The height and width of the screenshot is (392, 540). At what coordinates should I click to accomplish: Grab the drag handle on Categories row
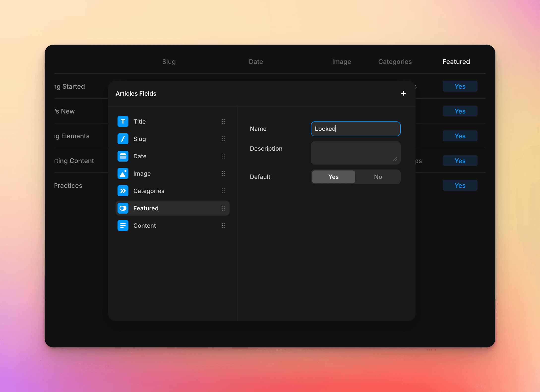click(x=223, y=191)
